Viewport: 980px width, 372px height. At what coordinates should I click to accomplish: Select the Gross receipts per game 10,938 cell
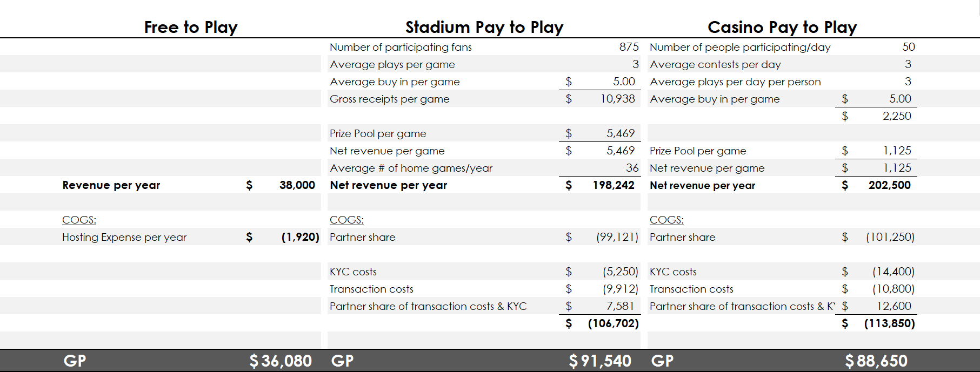[618, 99]
